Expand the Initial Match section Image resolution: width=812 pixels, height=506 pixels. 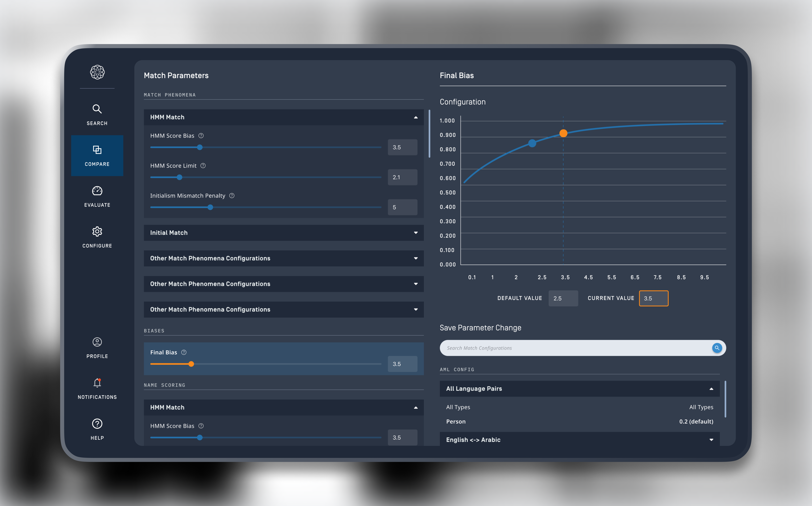[416, 233]
